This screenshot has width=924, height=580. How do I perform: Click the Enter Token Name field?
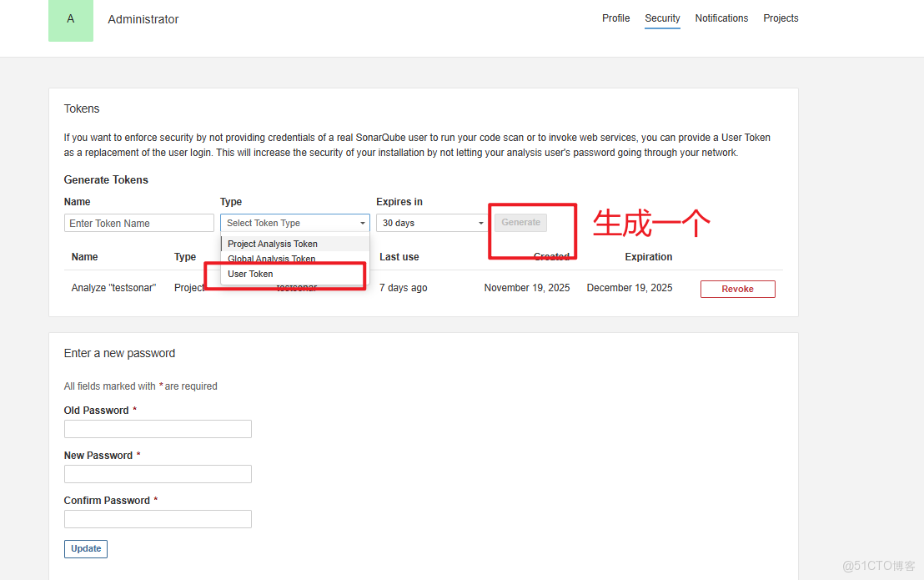(x=138, y=223)
